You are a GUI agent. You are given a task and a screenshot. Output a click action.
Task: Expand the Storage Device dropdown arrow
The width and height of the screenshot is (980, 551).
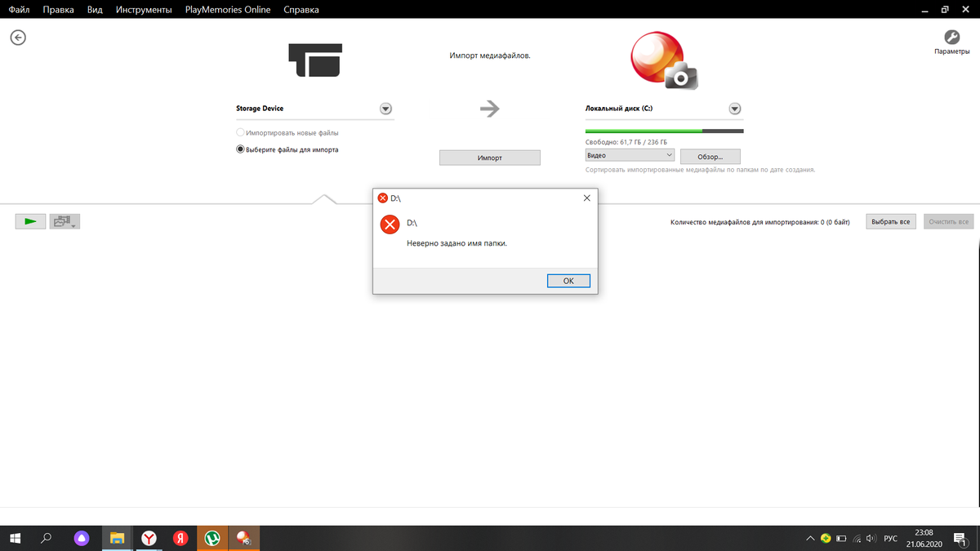385,109
